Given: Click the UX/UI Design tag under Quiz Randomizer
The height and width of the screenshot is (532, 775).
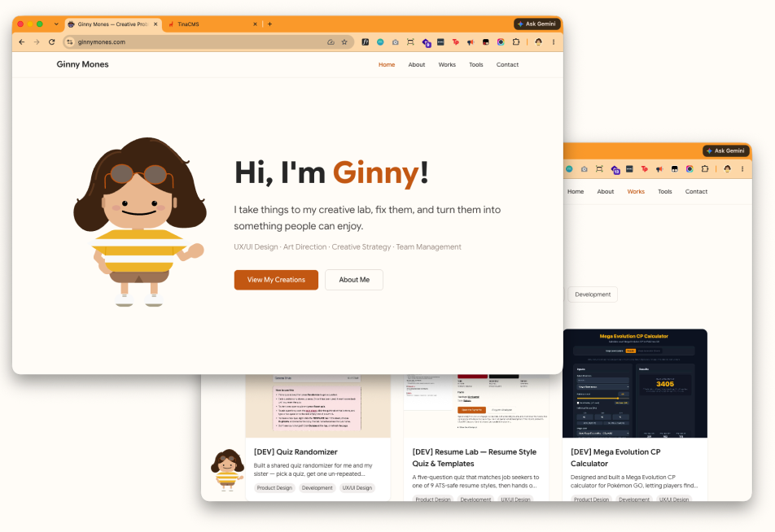Looking at the screenshot, I should 357,488.
